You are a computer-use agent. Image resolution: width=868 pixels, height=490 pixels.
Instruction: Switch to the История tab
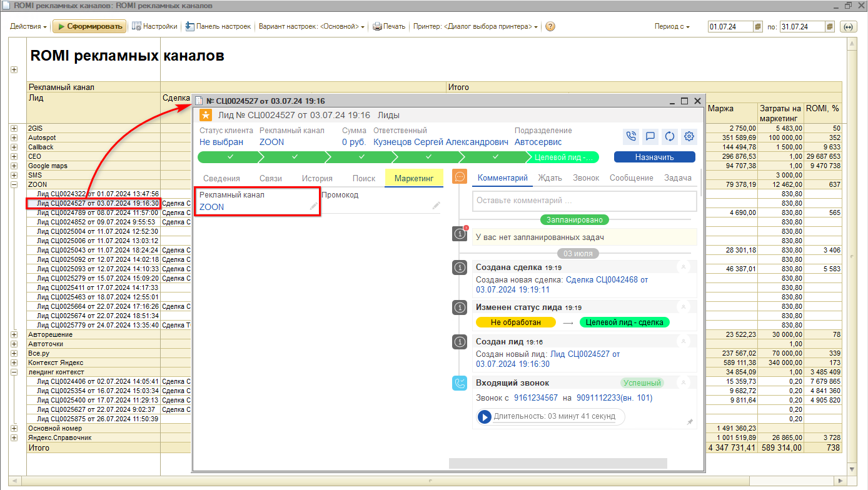click(317, 178)
